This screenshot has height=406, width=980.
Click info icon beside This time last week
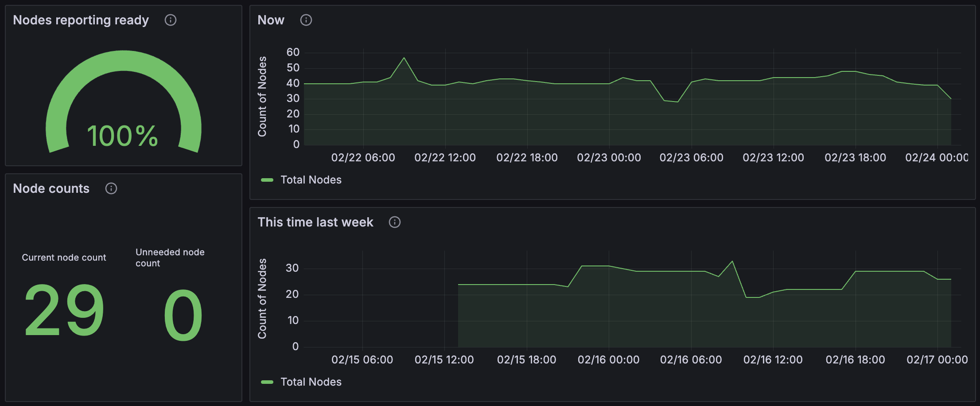click(395, 222)
